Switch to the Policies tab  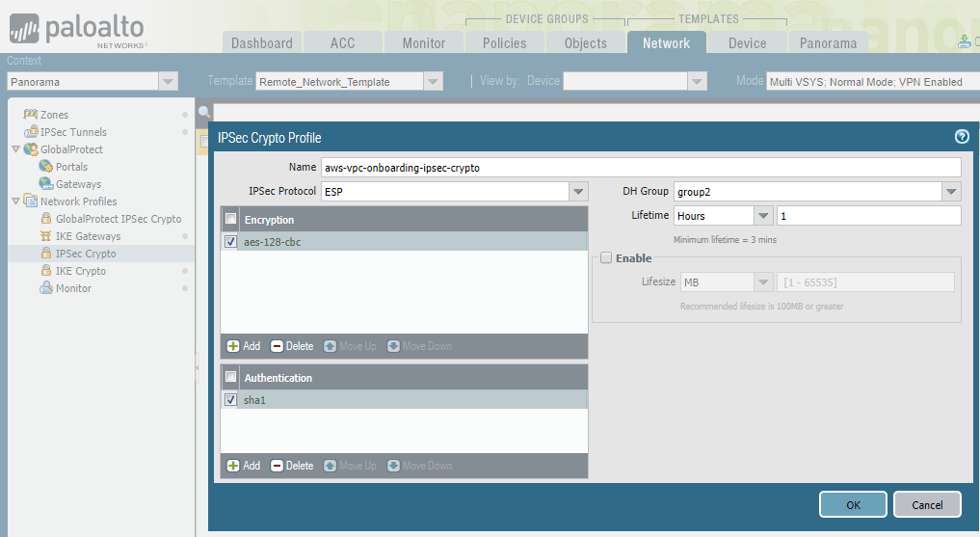point(504,42)
